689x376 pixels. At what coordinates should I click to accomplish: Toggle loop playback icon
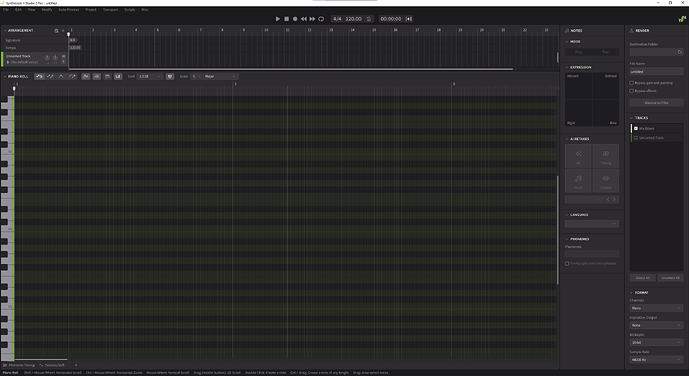(321, 19)
